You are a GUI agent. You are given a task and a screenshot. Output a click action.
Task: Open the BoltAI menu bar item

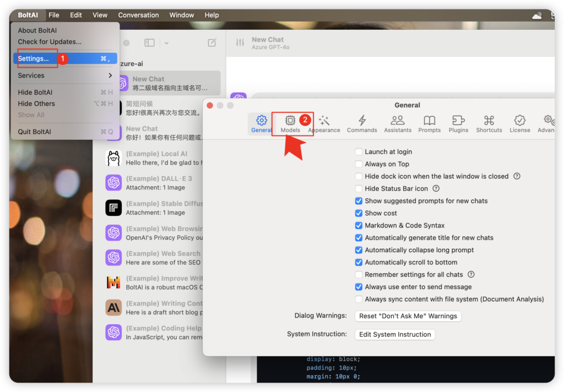pyautogui.click(x=28, y=15)
